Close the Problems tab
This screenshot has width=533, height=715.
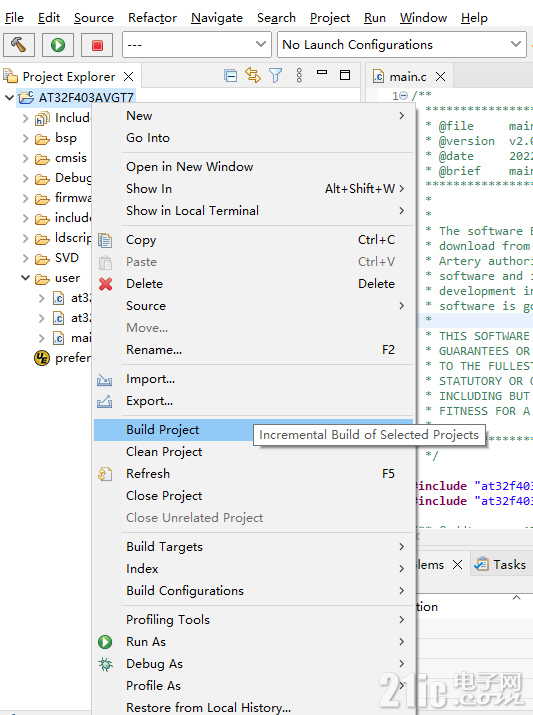coord(457,565)
